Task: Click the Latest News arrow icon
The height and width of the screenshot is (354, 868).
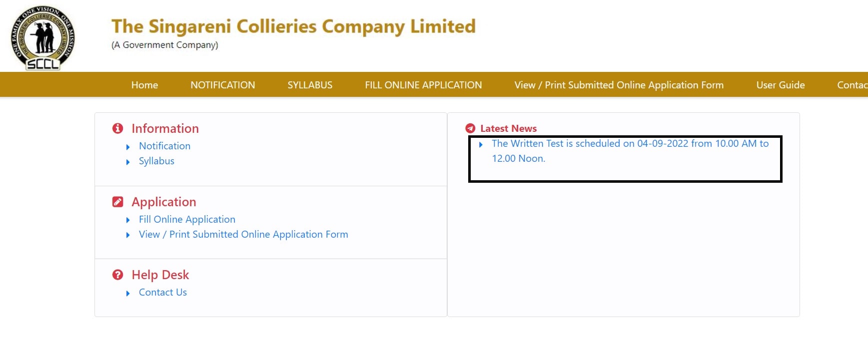Action: point(470,128)
